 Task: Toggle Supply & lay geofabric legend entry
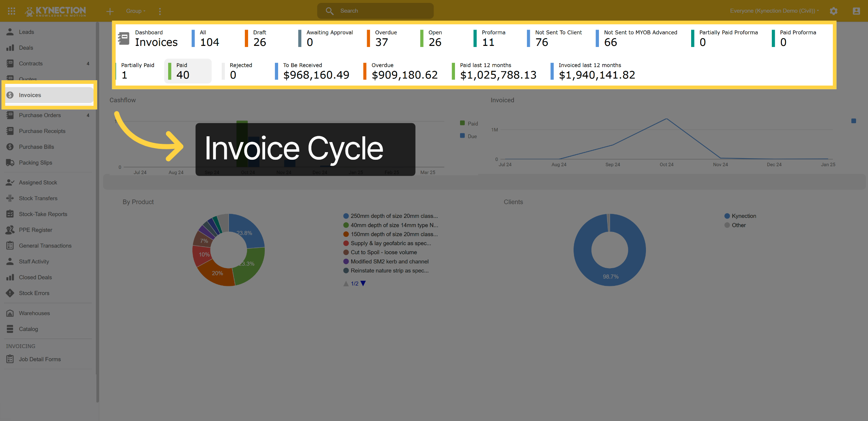click(x=387, y=243)
